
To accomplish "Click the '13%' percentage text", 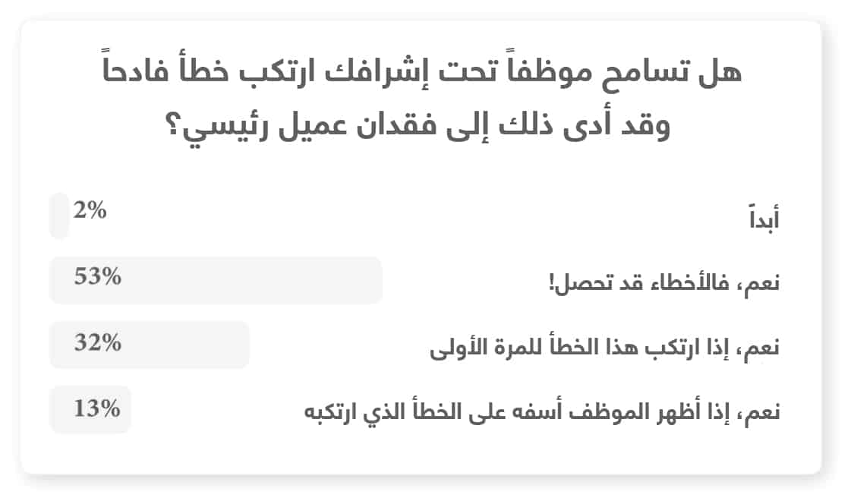I will (97, 408).
